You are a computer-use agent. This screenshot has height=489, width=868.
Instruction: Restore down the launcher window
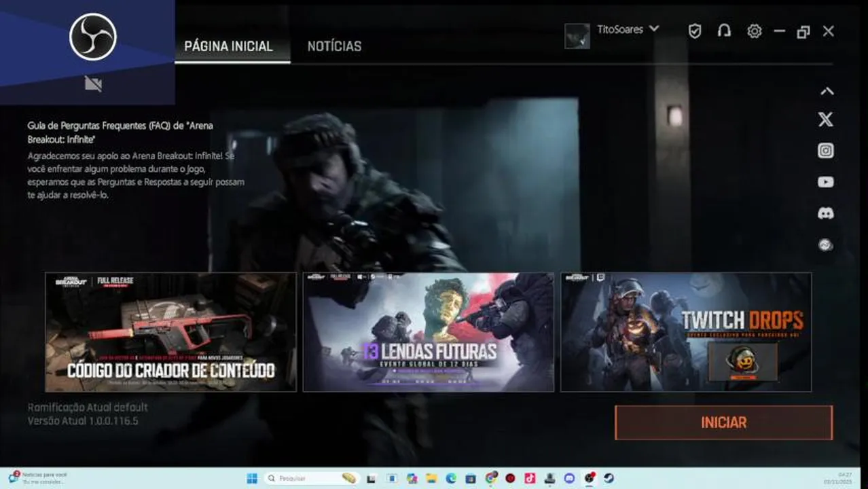(x=803, y=31)
